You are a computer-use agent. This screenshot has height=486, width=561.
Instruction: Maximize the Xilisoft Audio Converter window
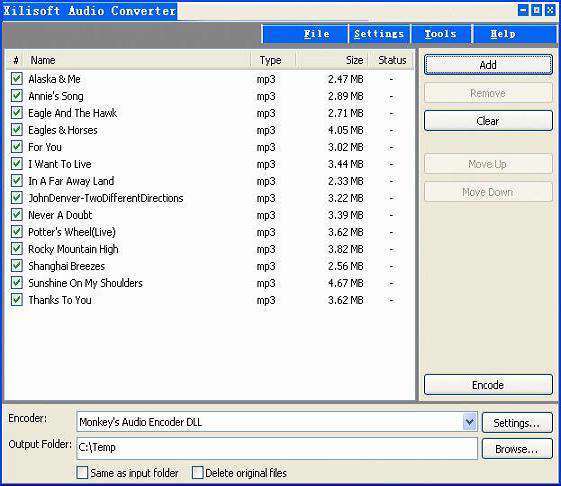coord(537,10)
